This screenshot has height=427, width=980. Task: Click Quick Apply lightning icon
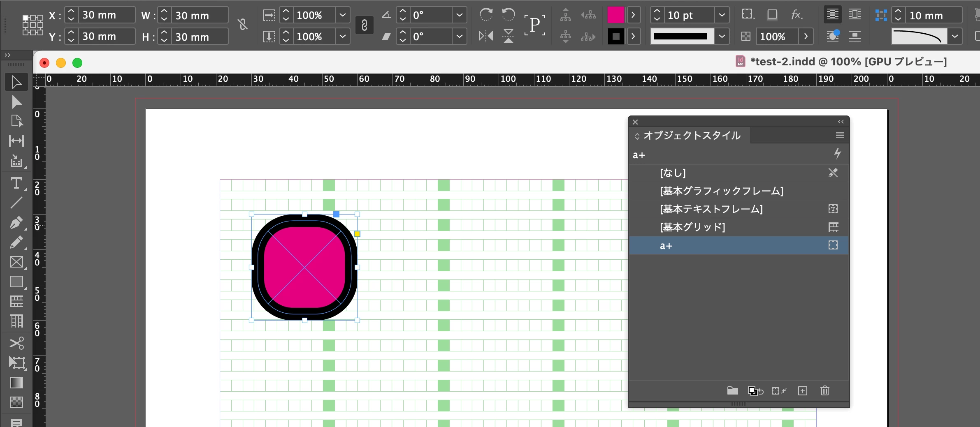pos(837,154)
